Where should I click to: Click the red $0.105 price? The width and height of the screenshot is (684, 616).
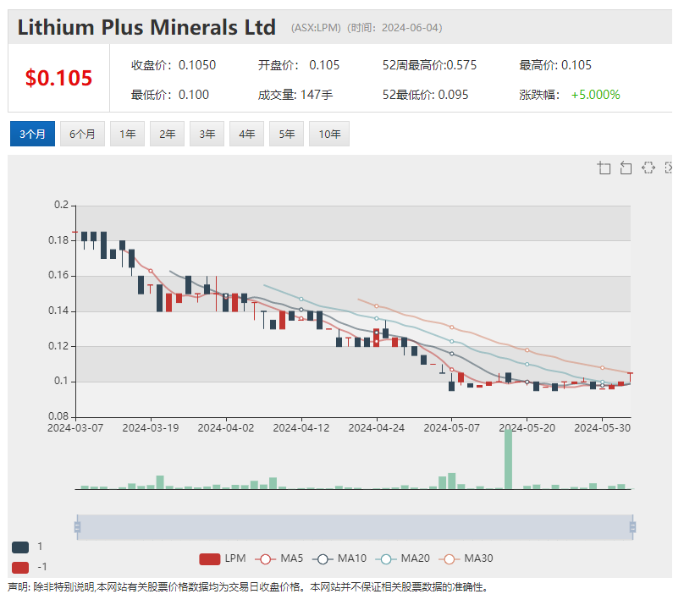point(58,79)
